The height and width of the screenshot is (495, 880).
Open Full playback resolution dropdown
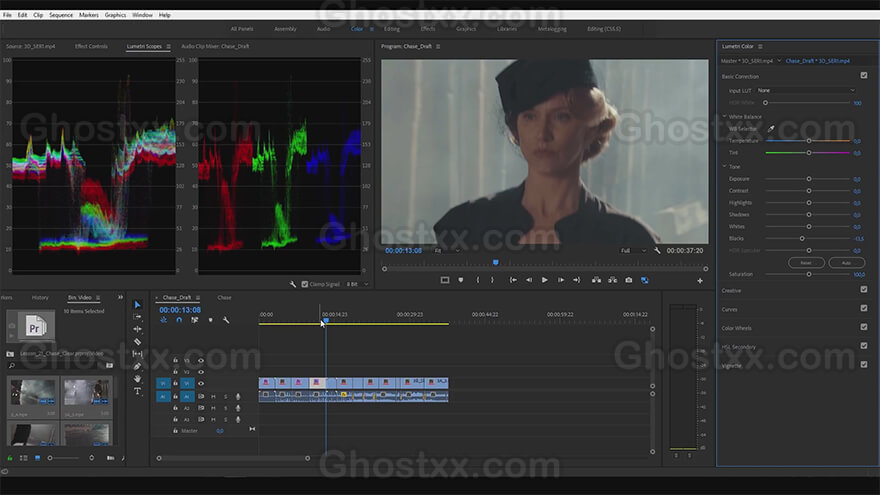[633, 251]
